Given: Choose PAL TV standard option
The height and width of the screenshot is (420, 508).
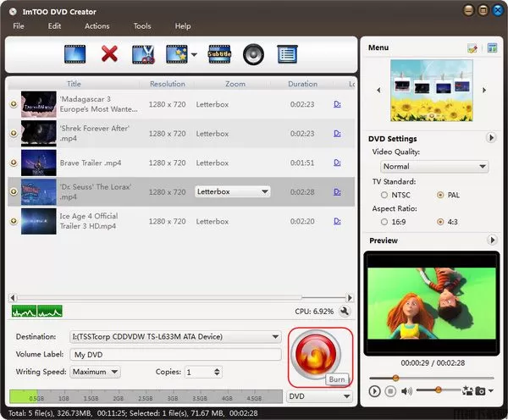Looking at the screenshot, I should [440, 195].
